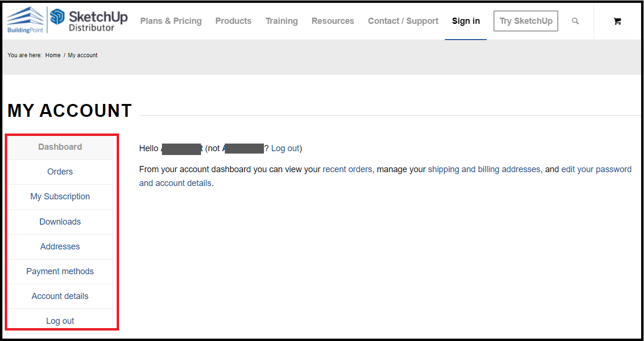Viewport: 644px width, 341px height.
Task: Click the search magnifier icon
Action: pyautogui.click(x=575, y=21)
